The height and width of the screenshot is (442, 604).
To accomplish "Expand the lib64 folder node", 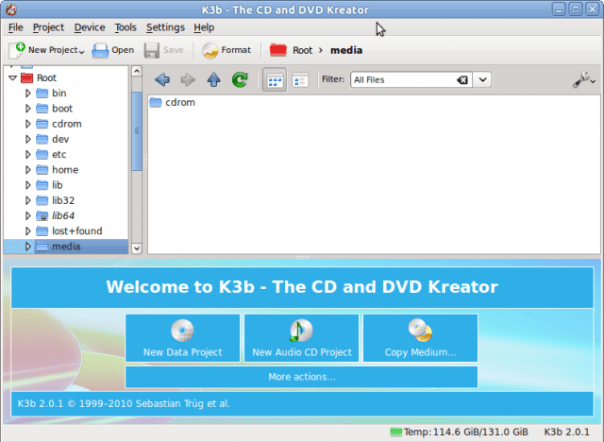I will [28, 216].
